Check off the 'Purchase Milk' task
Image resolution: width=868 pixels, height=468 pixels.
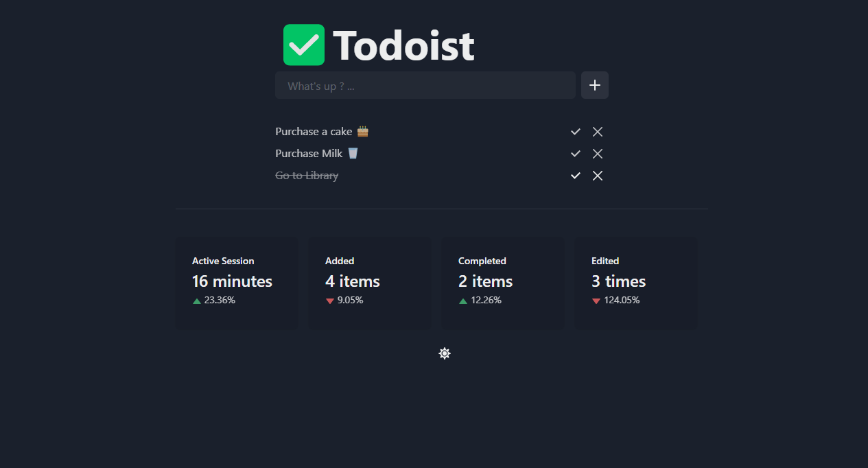click(x=576, y=154)
